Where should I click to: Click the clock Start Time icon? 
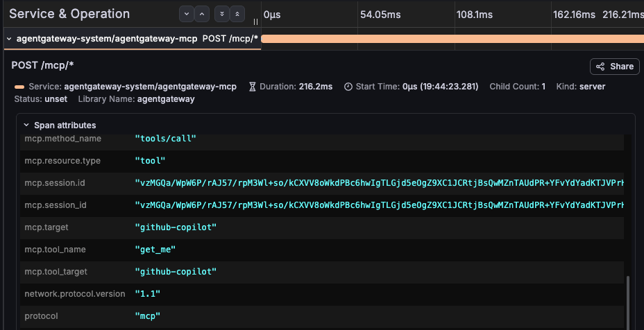click(348, 87)
